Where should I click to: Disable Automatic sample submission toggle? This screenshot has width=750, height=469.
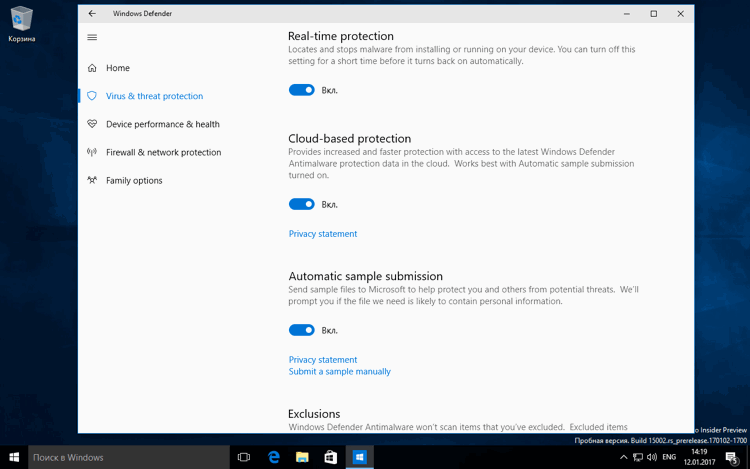301,330
